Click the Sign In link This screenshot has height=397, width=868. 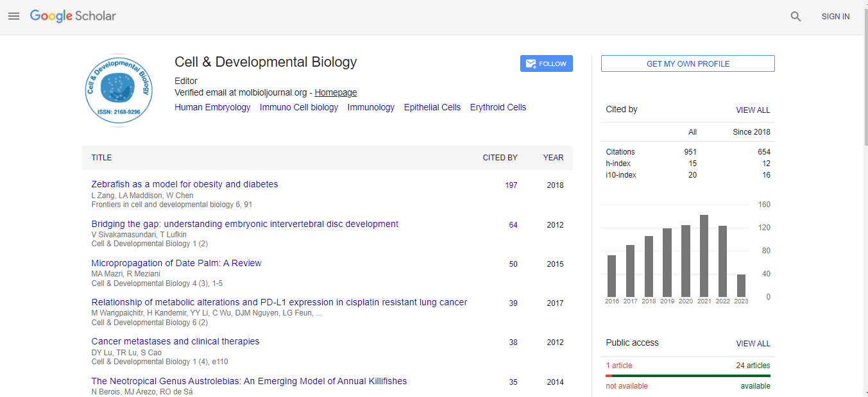click(x=835, y=17)
